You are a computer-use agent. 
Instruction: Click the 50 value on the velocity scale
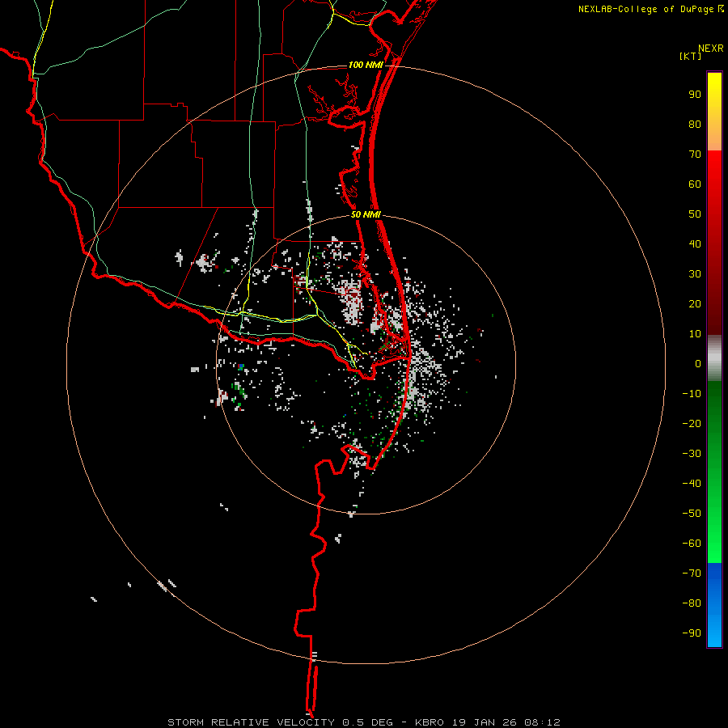[695, 214]
